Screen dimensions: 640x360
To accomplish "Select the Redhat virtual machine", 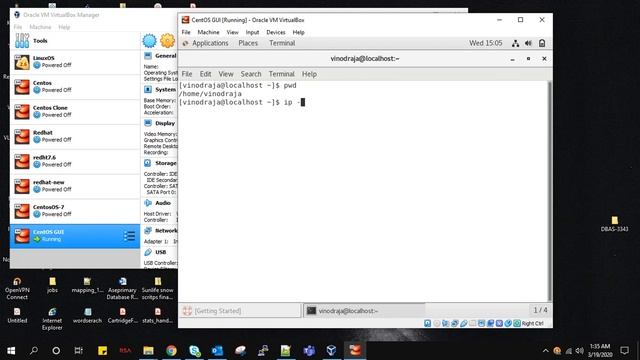I will (75, 137).
